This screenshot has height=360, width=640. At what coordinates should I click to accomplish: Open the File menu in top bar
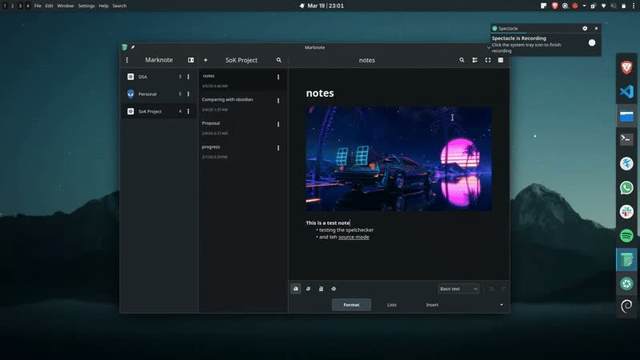(x=38, y=6)
